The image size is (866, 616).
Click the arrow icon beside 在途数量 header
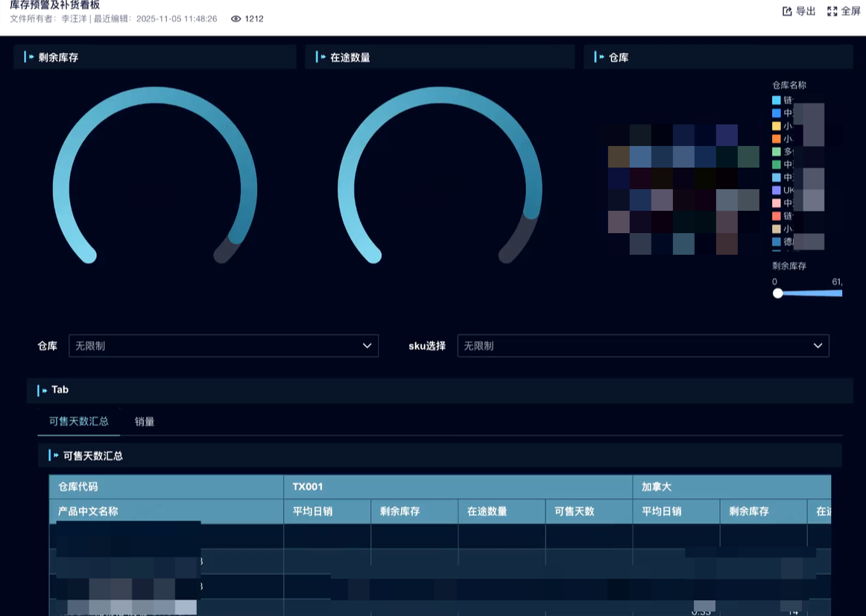[x=322, y=57]
